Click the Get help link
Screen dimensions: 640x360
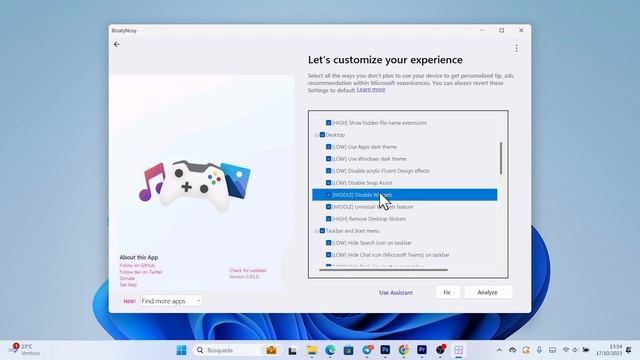pyautogui.click(x=128, y=285)
